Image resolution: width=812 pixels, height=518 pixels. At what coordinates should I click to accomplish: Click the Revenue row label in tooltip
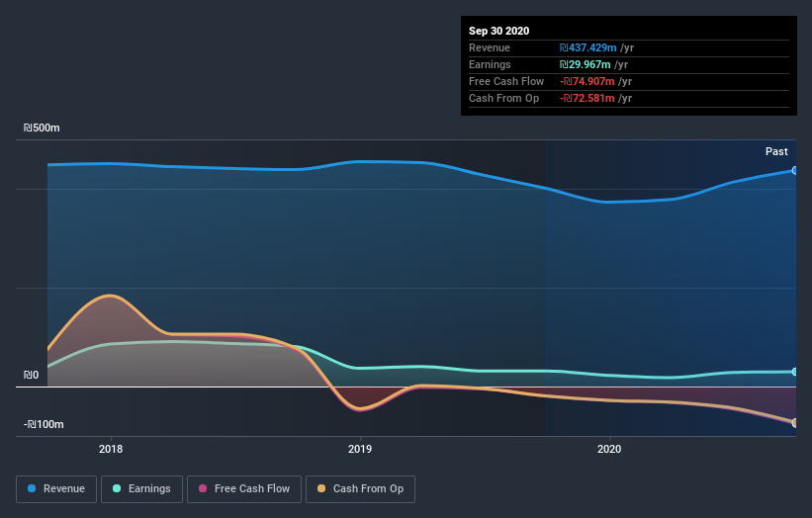tap(490, 47)
